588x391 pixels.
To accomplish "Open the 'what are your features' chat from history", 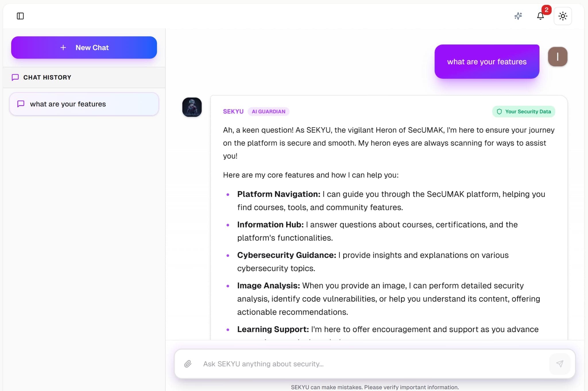I will 84,104.
